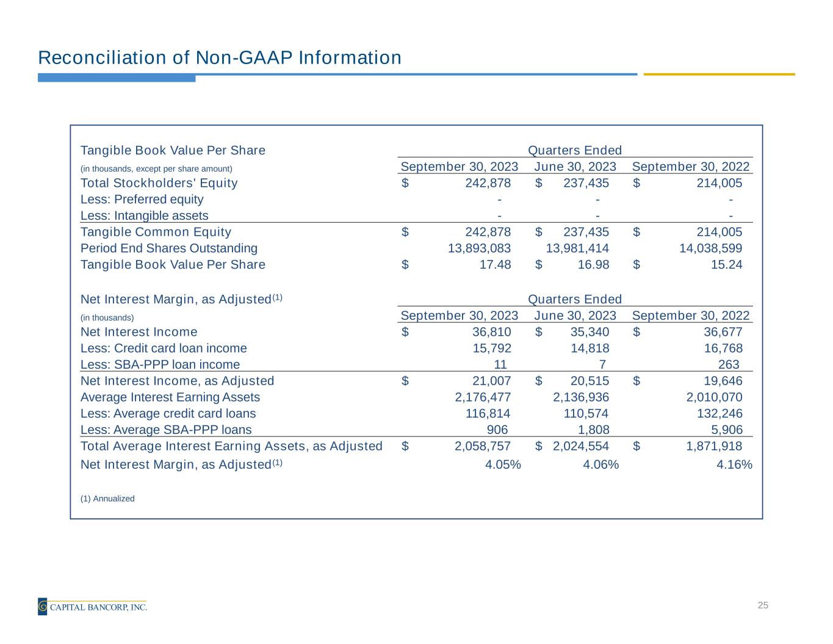Screen dimensions: 833x644
Task: Click the 17.48 tangible book value figure
Action: click(x=496, y=264)
